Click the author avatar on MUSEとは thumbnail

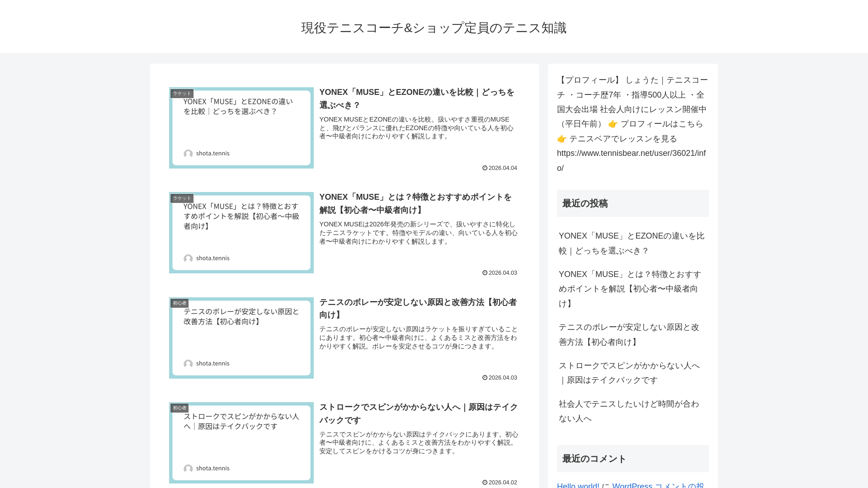[x=188, y=258]
